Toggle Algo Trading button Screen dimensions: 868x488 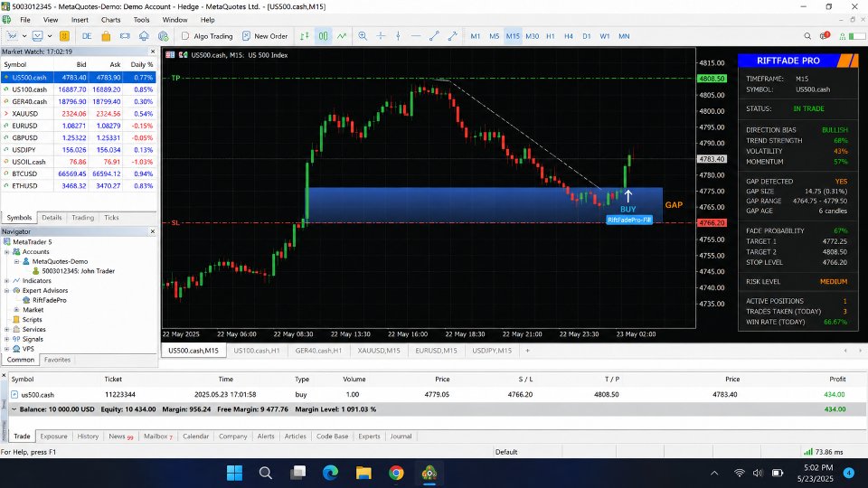207,36
